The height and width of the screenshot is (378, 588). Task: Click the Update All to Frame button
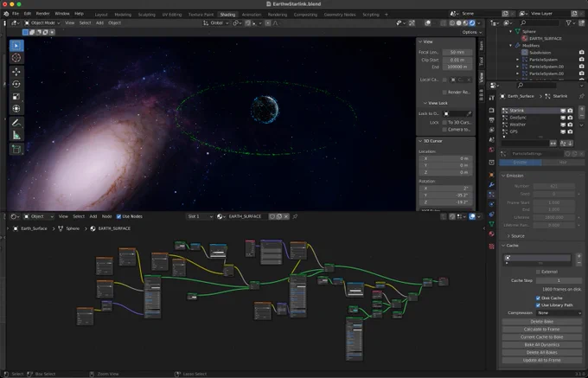[x=542, y=360]
